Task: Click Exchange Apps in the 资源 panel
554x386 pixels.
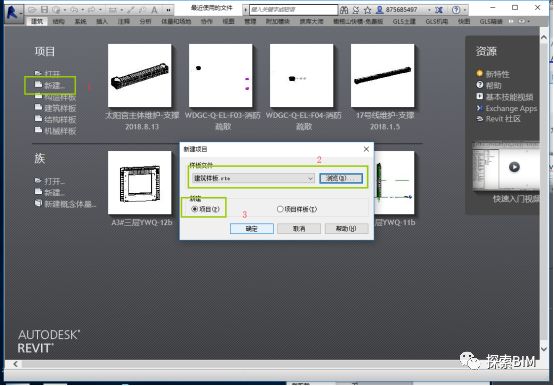Action: pos(507,108)
